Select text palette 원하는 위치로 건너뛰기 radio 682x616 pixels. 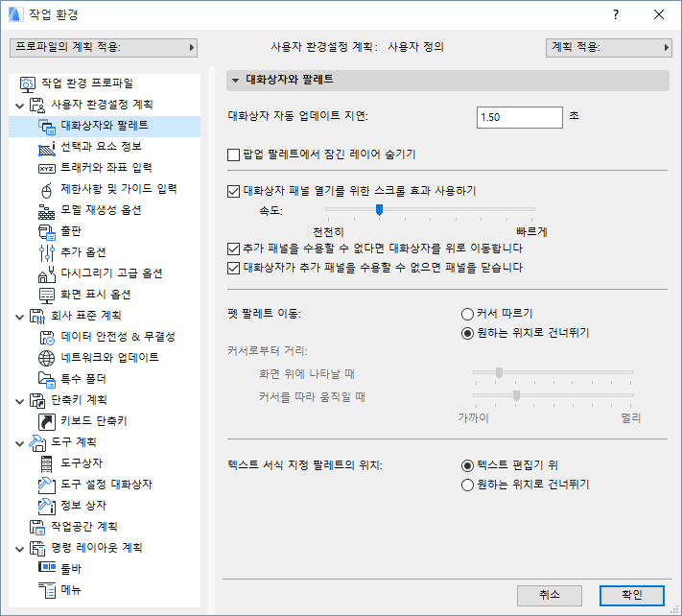tap(467, 486)
